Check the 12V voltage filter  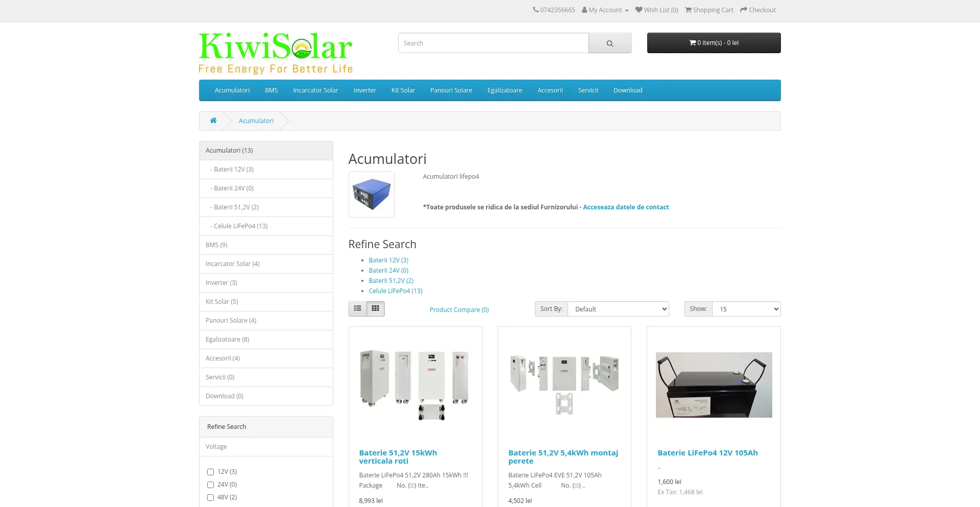pos(210,472)
